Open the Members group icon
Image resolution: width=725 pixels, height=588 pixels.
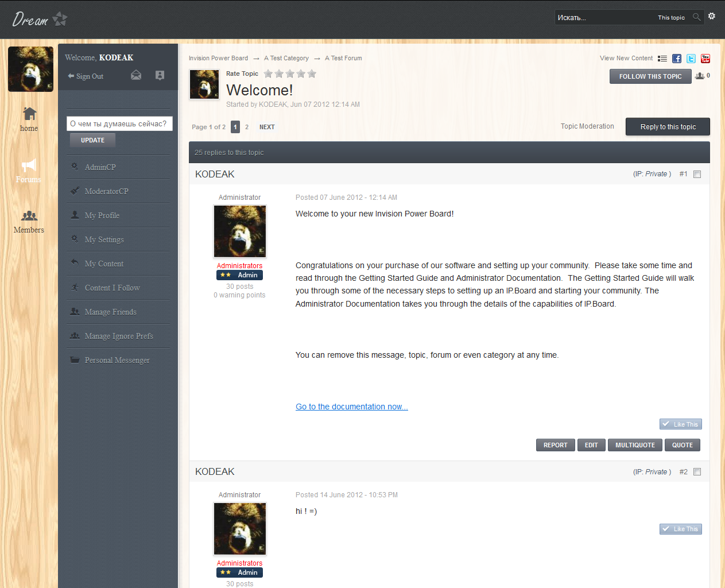click(x=29, y=216)
